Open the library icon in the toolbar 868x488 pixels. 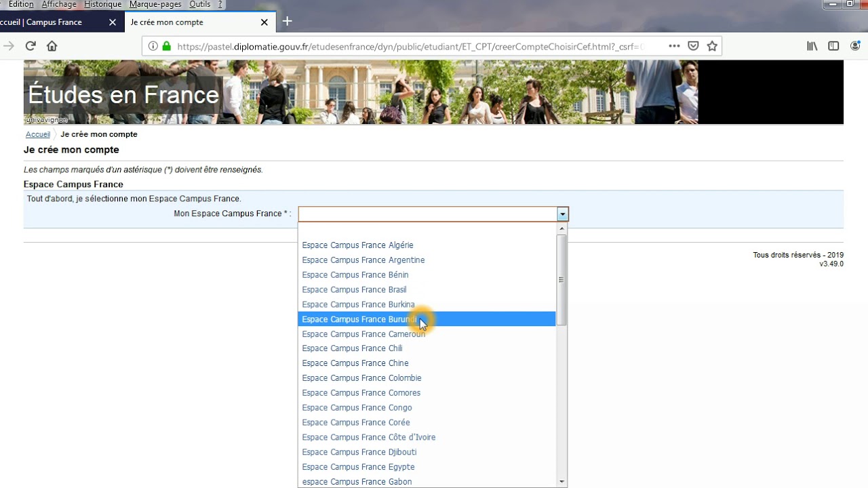click(812, 46)
